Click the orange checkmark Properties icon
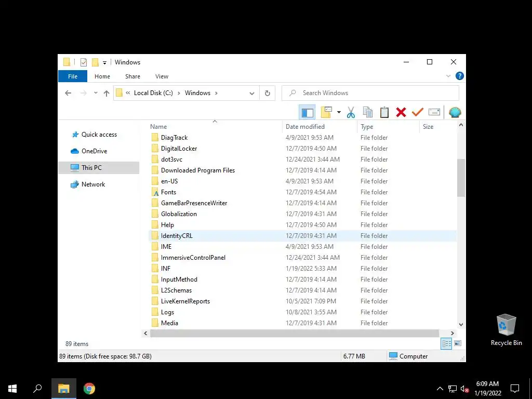This screenshot has width=532, height=399. [x=418, y=112]
